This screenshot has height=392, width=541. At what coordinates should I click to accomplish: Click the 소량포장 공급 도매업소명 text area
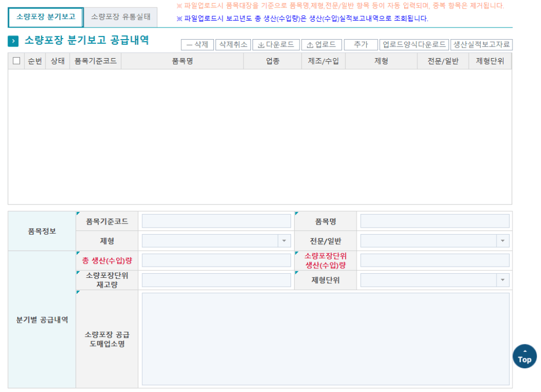(325, 339)
